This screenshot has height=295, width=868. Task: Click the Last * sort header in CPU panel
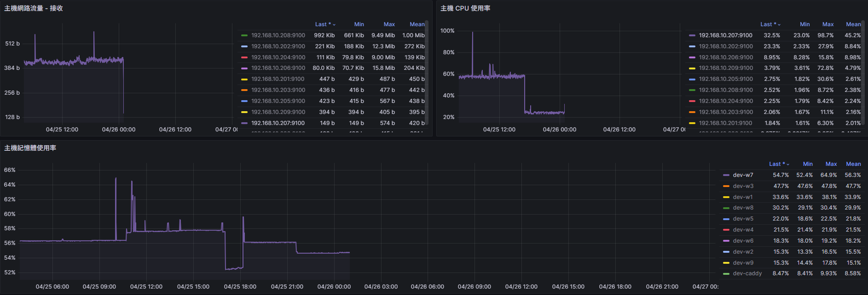(x=770, y=24)
